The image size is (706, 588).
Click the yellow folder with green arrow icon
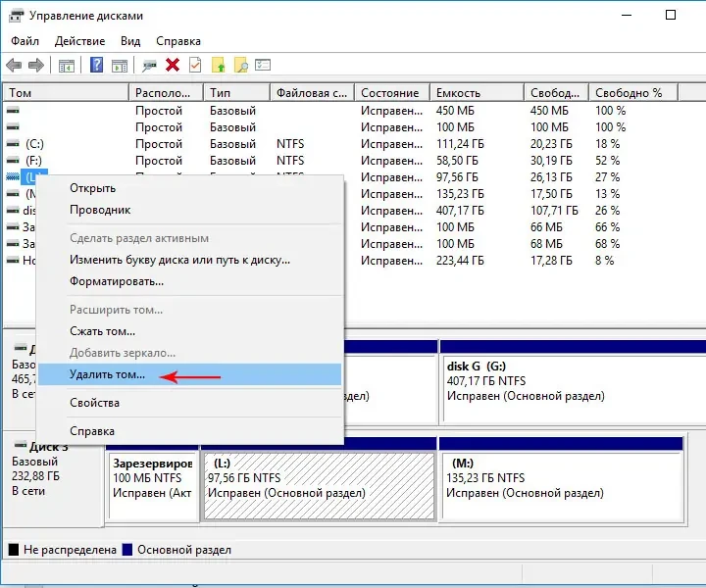219,66
